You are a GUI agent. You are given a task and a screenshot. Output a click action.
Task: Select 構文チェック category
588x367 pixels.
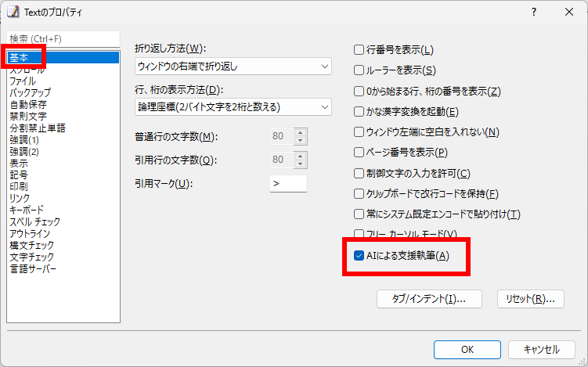point(63,245)
